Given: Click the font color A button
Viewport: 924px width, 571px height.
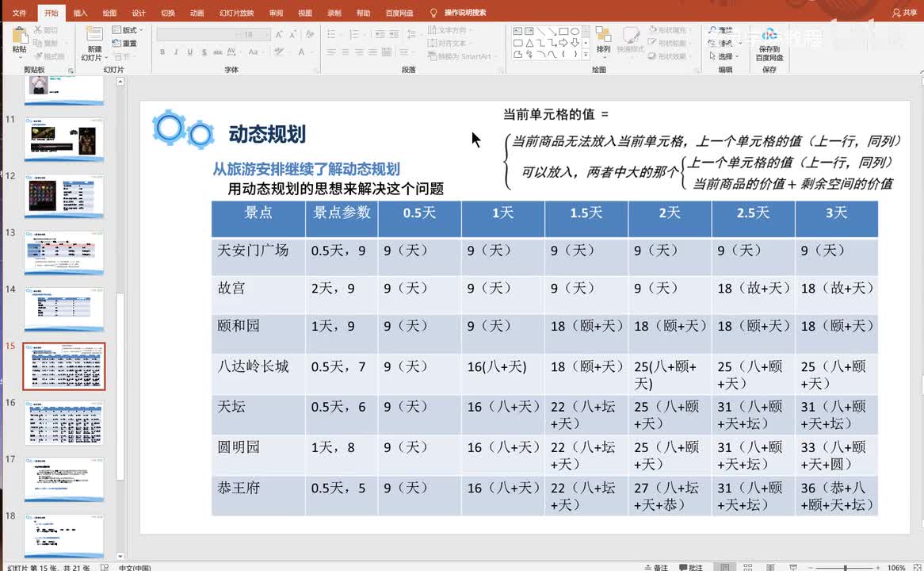Looking at the screenshot, I should pyautogui.click(x=301, y=52).
